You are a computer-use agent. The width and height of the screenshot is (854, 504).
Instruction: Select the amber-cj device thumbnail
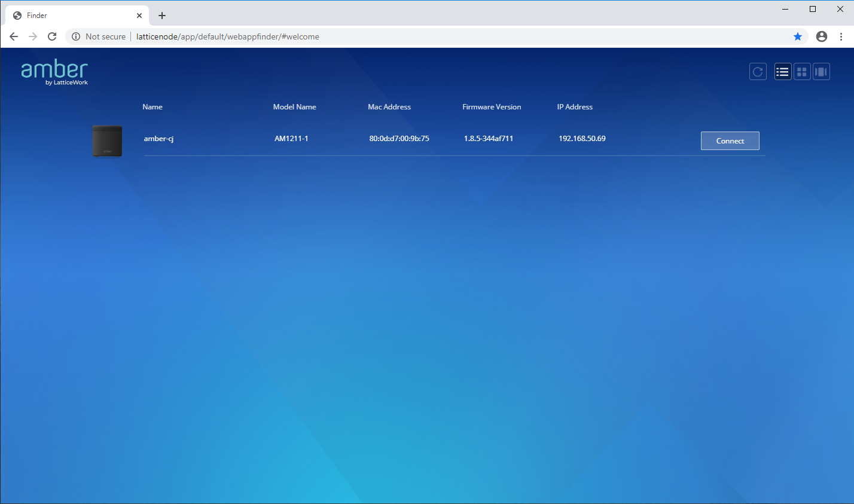107,141
